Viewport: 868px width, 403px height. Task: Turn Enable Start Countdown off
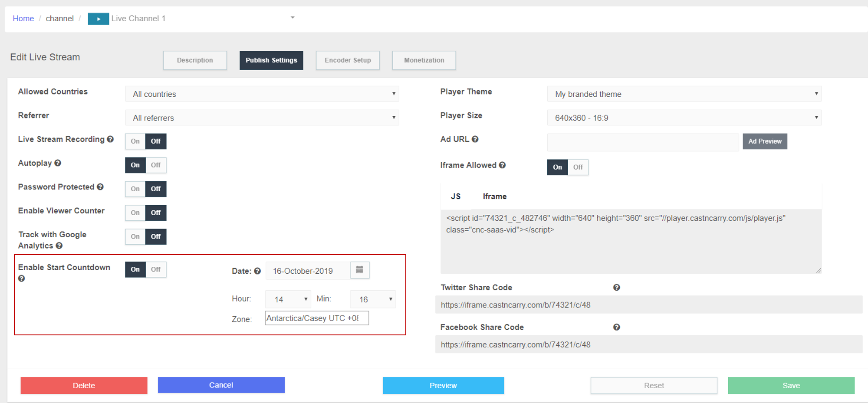[x=156, y=269]
